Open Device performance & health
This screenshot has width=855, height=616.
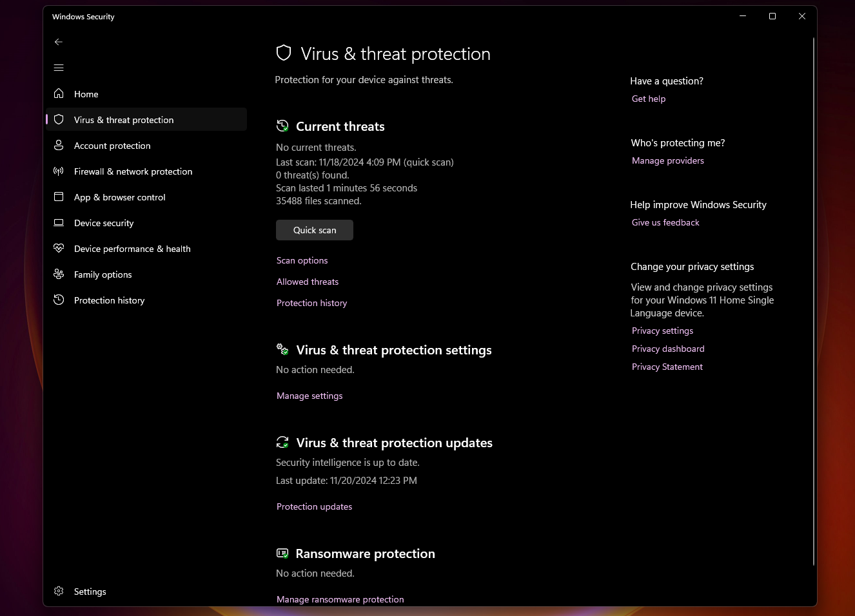(x=146, y=249)
